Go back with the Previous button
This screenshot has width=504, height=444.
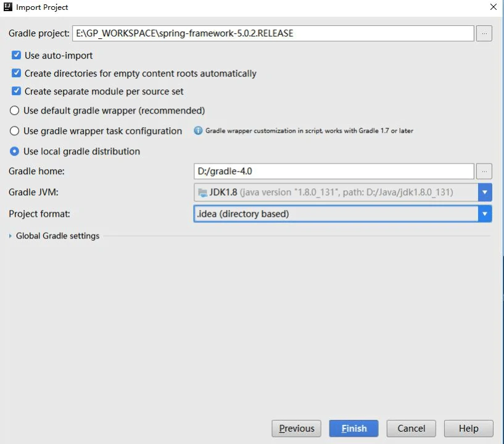click(297, 429)
